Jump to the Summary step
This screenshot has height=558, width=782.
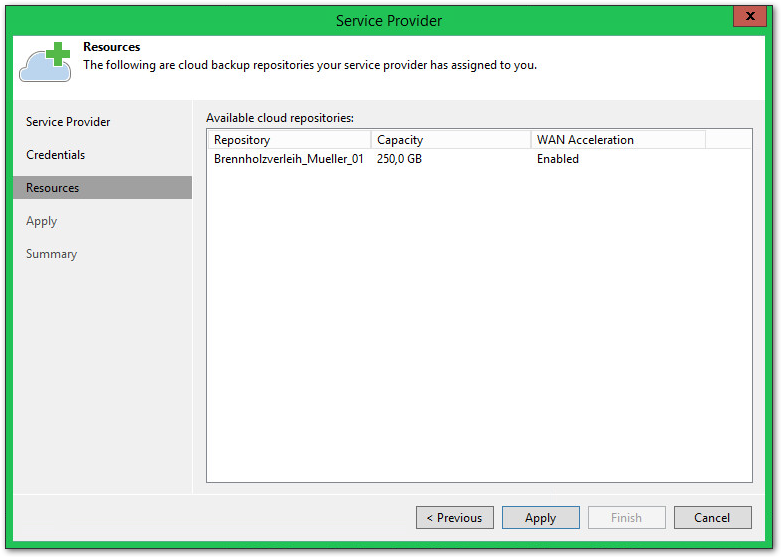tap(51, 254)
